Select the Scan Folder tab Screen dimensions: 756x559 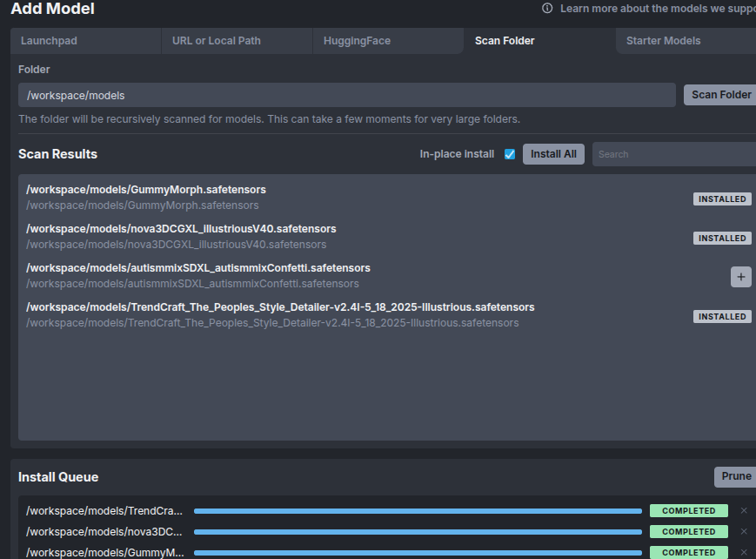pyautogui.click(x=505, y=41)
